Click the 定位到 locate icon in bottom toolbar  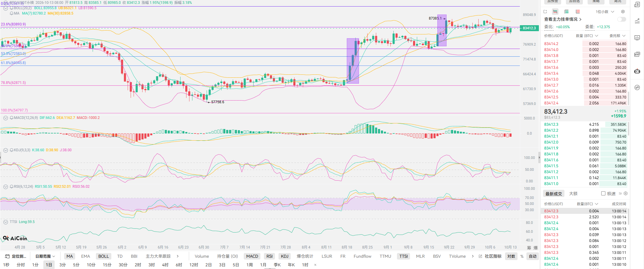7,256
